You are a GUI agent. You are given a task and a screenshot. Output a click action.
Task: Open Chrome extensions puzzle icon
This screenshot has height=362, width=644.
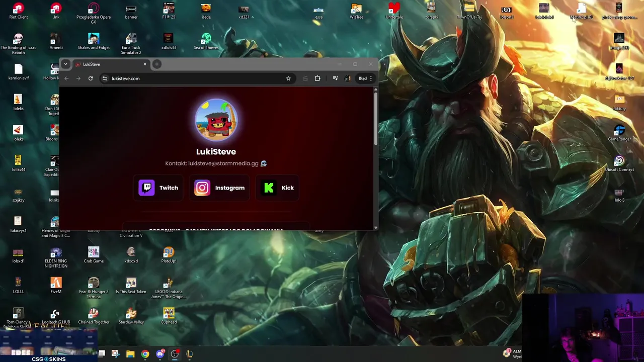pos(317,78)
